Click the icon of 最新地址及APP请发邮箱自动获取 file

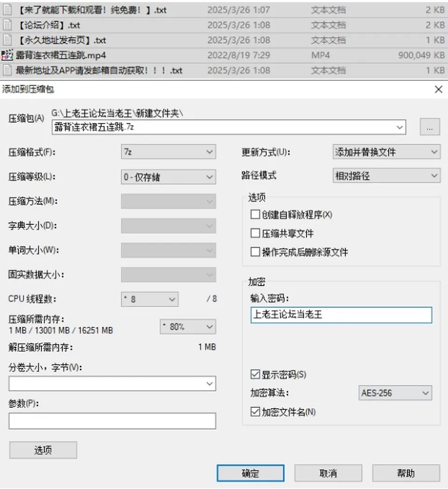7,70
